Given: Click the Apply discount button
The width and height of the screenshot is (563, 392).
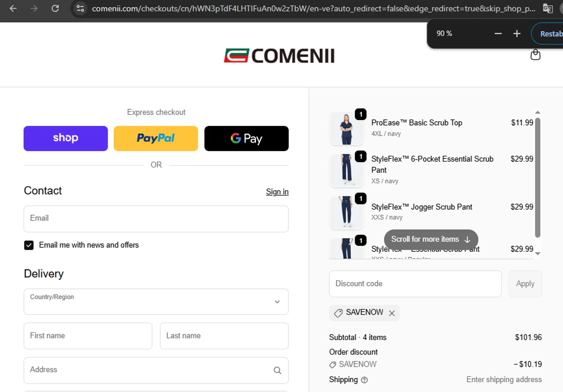Looking at the screenshot, I should [x=525, y=284].
